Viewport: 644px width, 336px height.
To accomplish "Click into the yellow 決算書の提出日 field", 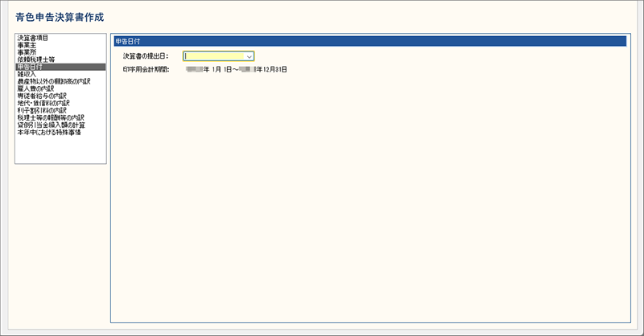I will [x=214, y=56].
